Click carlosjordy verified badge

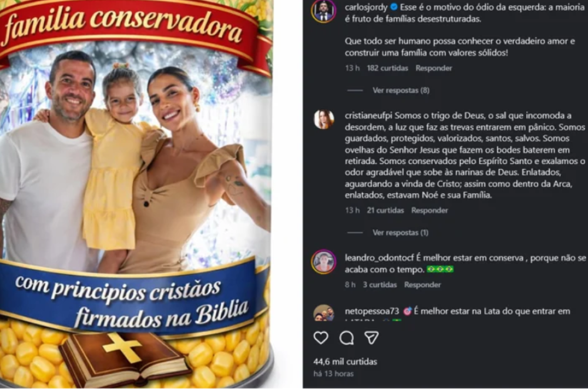coord(394,7)
